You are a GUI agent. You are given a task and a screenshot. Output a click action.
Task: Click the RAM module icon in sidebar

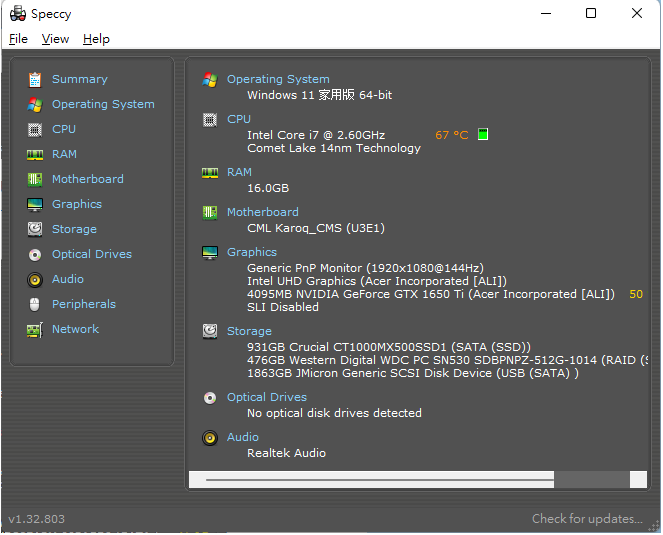35,155
